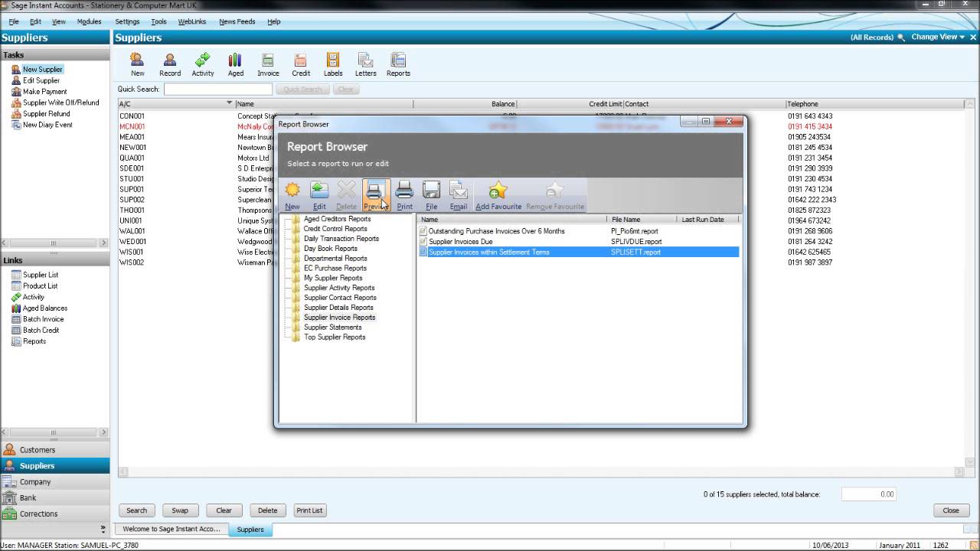Open the Letters toolbar icon

365,64
